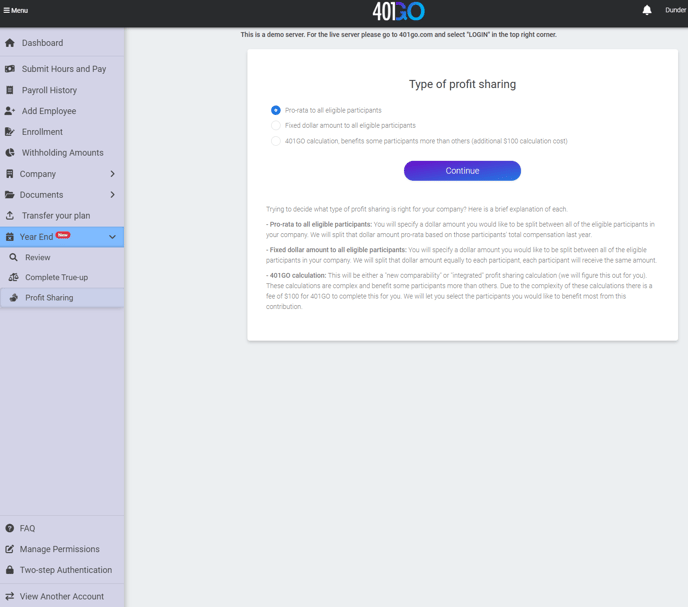Select Pro-rata to all eligible participants
The height and width of the screenshot is (607, 688).
pyautogui.click(x=276, y=110)
